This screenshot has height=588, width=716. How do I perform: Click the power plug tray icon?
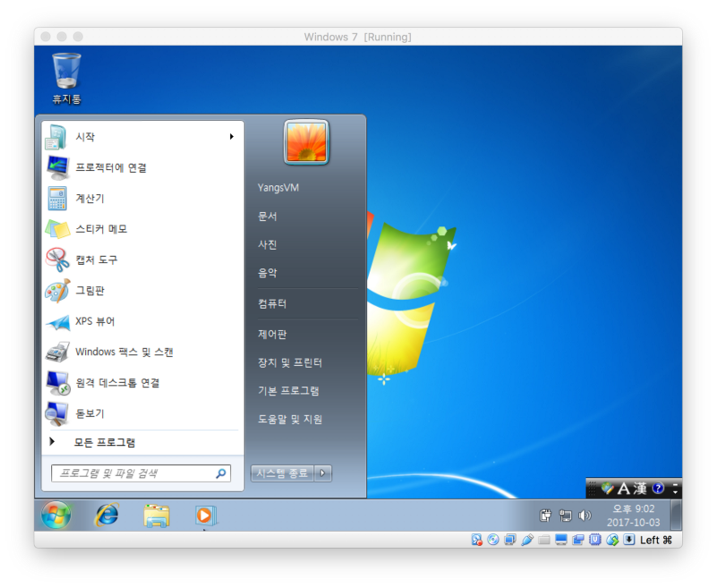[546, 516]
